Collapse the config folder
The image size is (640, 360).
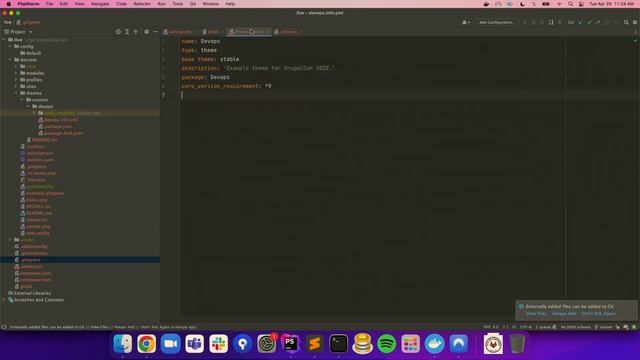(x=10, y=47)
